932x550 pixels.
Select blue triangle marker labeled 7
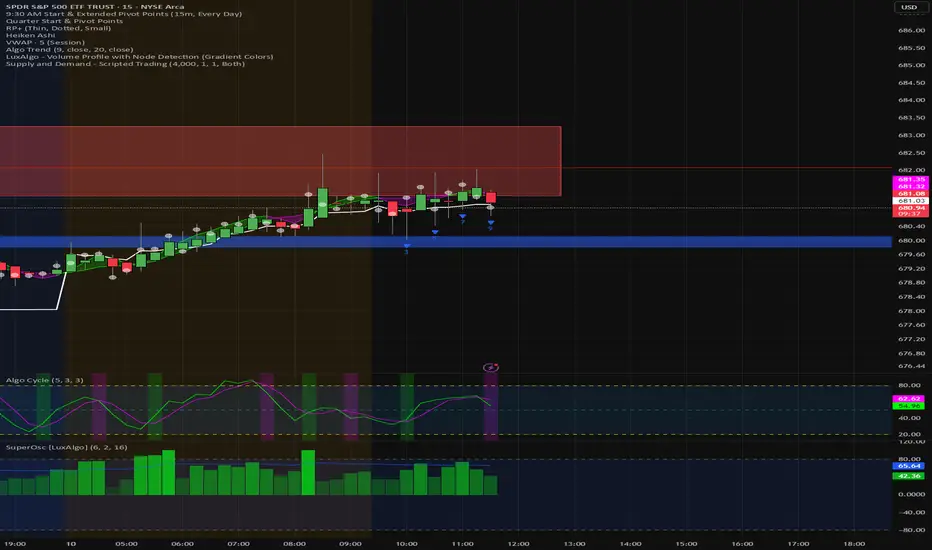462,217
